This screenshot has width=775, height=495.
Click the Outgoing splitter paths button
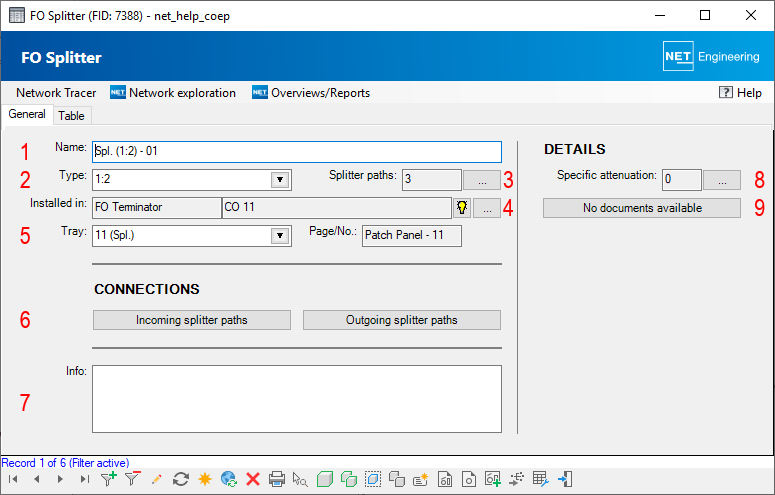tap(402, 320)
